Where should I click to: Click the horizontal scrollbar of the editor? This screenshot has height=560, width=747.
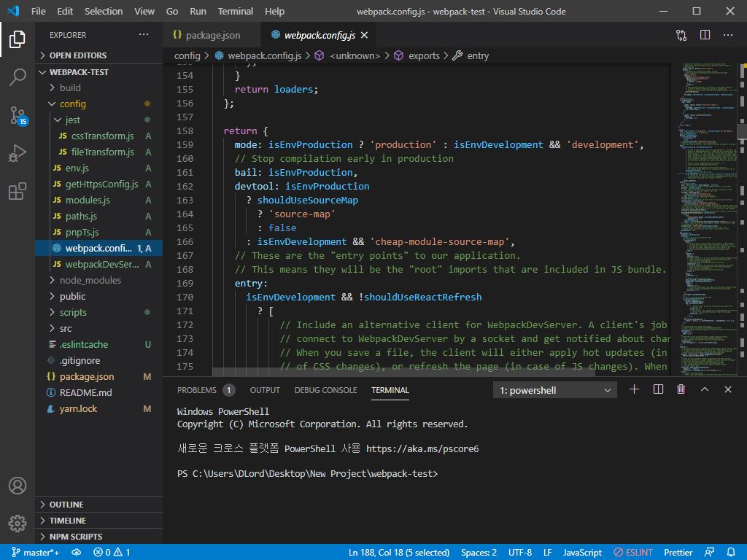[403, 372]
